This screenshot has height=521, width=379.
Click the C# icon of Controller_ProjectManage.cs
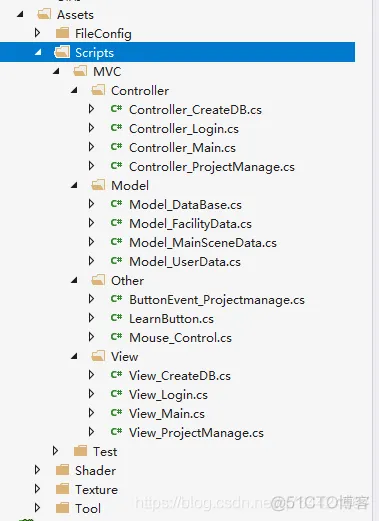pyautogui.click(x=116, y=166)
